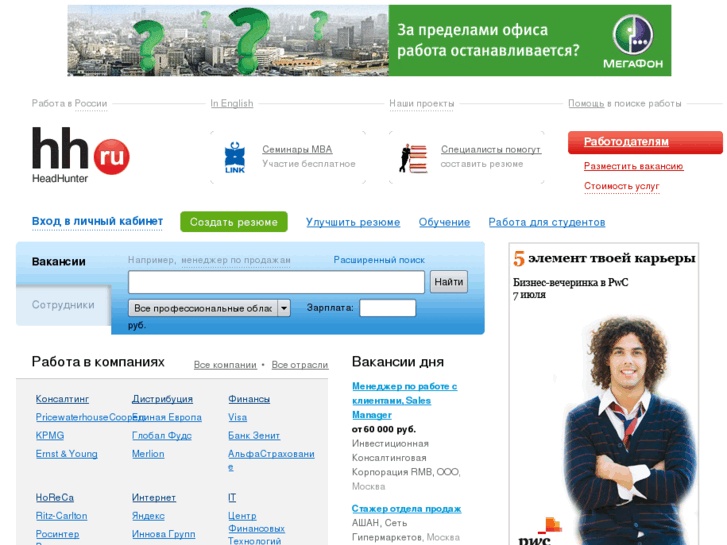
Task: Click the Создать резюме green button
Action: pos(233,222)
